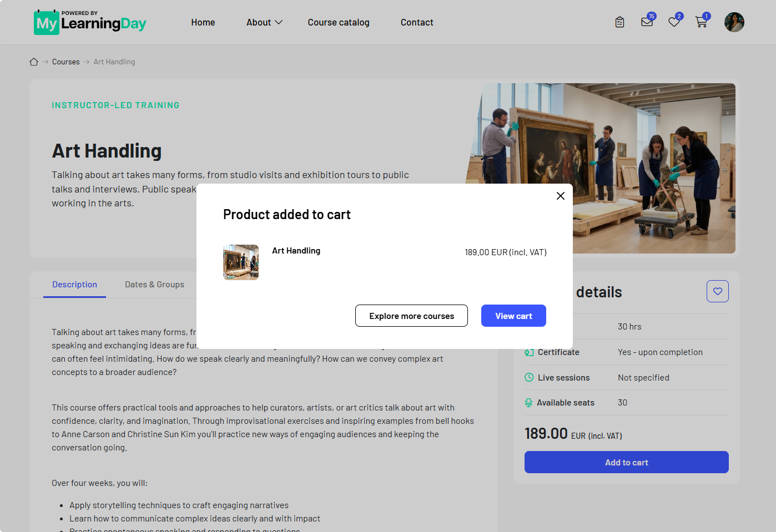Click the user profile avatar
The width and height of the screenshot is (776, 532).
(734, 22)
